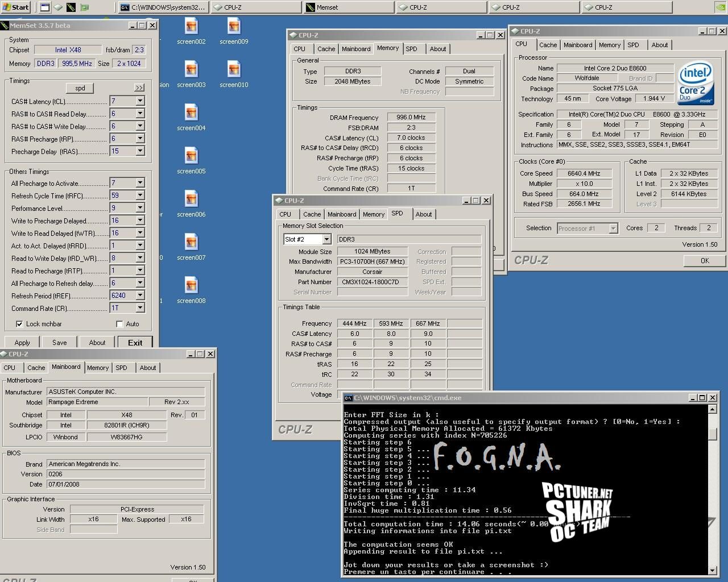
Task: Click the Exit button in MemSet
Action: click(135, 343)
